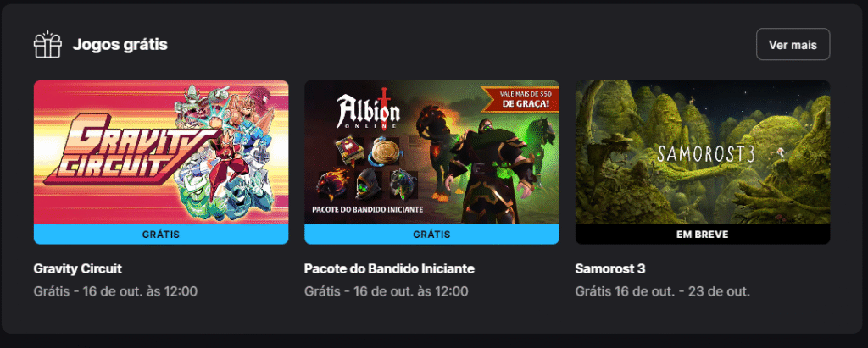Screen dimensions: 868x348
Task: Open the Ver mais button
Action: pyautogui.click(x=793, y=44)
